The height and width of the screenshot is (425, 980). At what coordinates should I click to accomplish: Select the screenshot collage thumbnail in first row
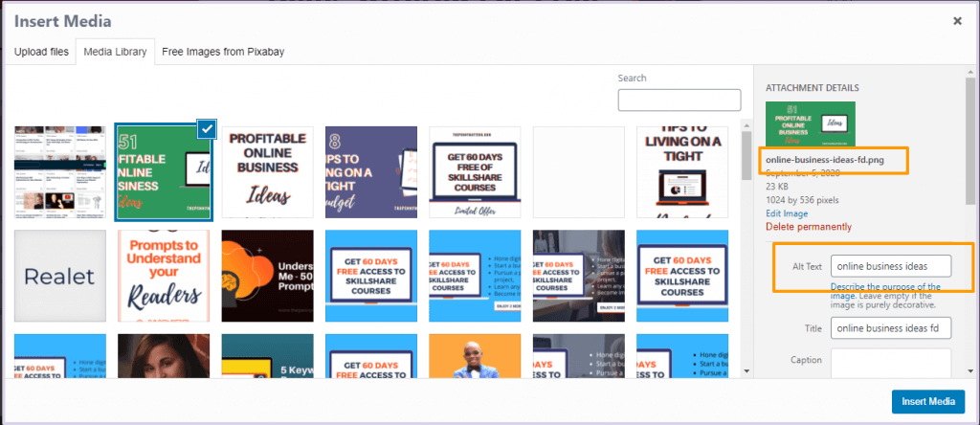click(60, 172)
